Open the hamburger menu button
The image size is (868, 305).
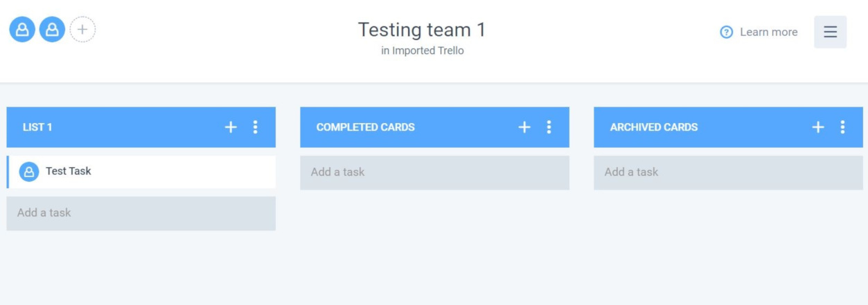click(x=830, y=32)
